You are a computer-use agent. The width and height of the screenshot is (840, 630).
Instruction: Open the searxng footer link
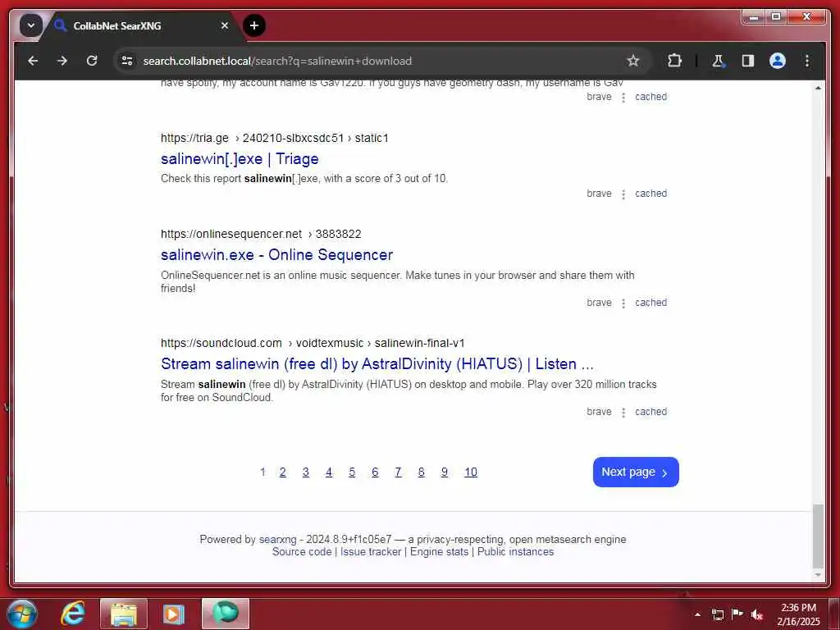coord(277,540)
